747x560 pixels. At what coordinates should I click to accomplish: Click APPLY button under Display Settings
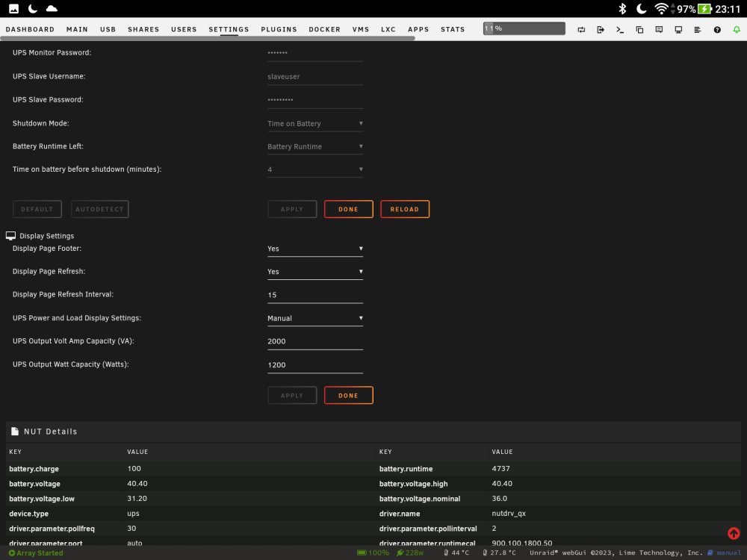pos(292,395)
